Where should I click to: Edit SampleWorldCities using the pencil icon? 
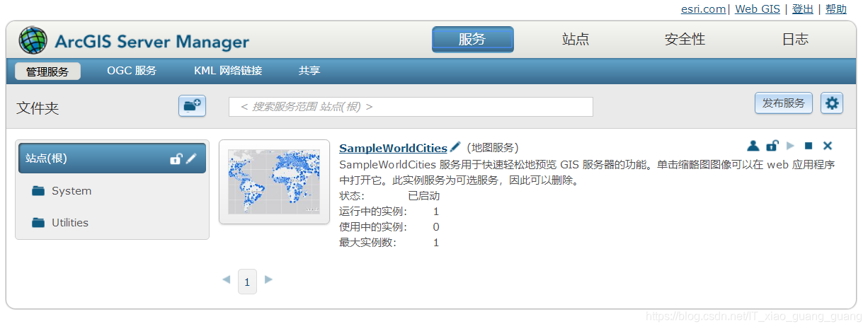tap(455, 147)
